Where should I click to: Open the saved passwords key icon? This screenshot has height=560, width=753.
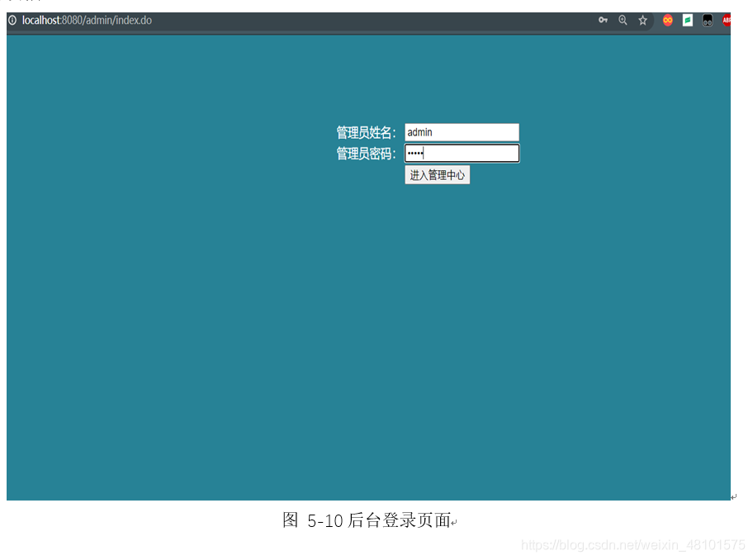pyautogui.click(x=604, y=20)
